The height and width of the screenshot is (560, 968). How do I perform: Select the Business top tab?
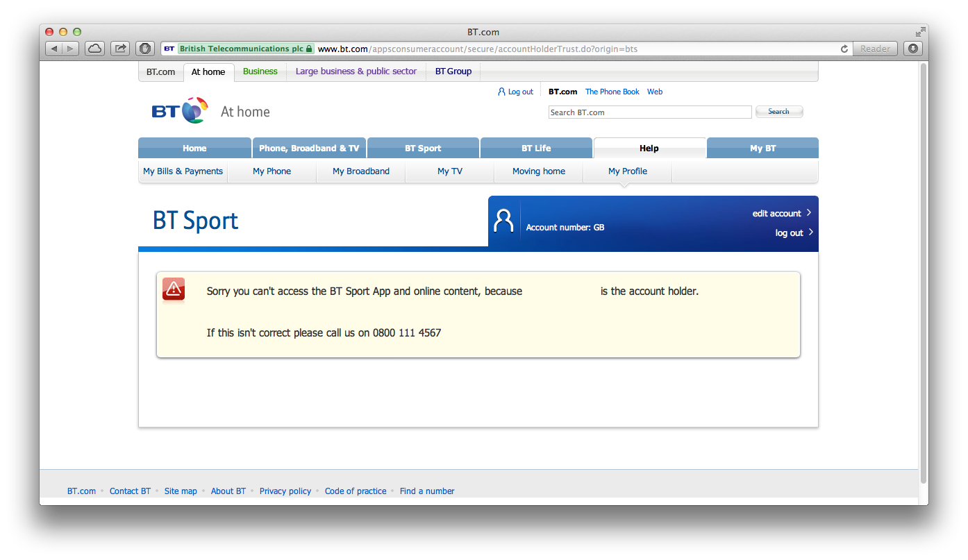coord(260,71)
